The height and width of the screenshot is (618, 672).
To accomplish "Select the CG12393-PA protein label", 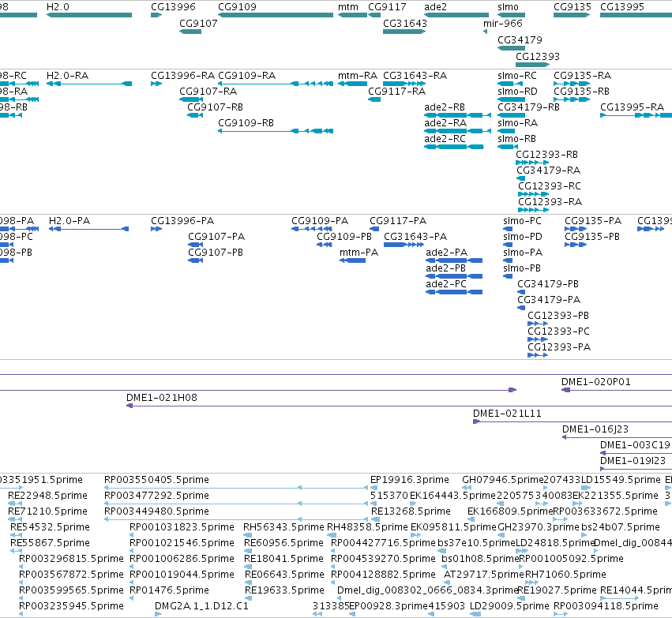I will click(x=559, y=347).
